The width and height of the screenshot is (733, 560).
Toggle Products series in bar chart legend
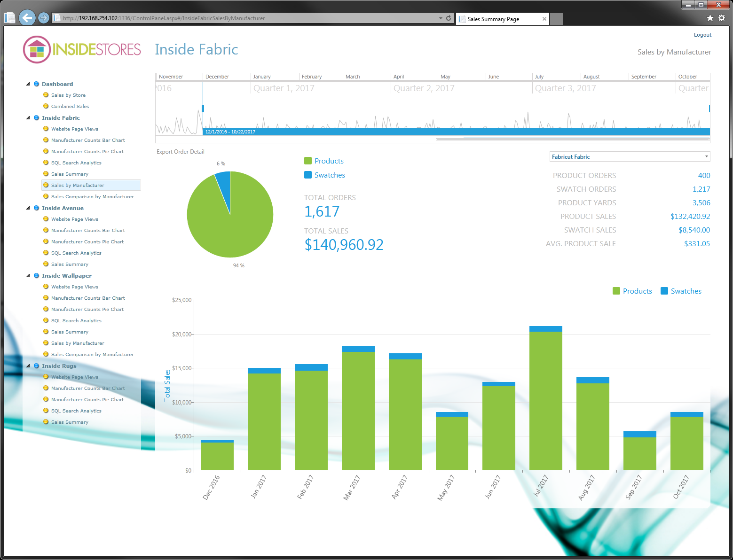point(632,291)
